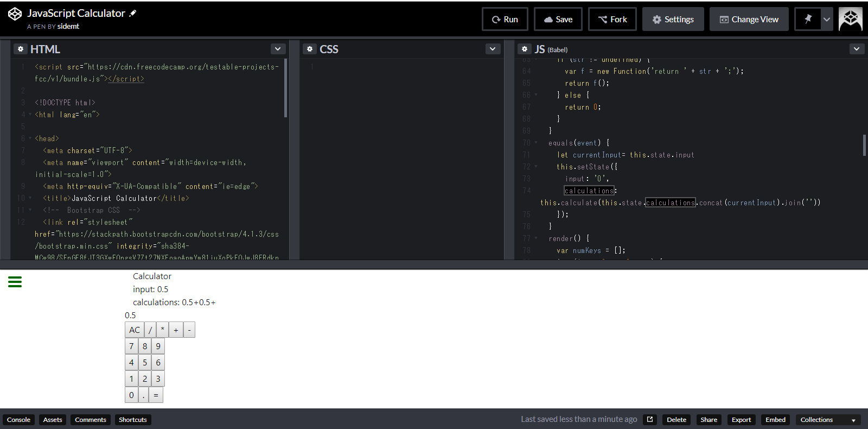
Task: Click the Embed button
Action: [x=776, y=420]
